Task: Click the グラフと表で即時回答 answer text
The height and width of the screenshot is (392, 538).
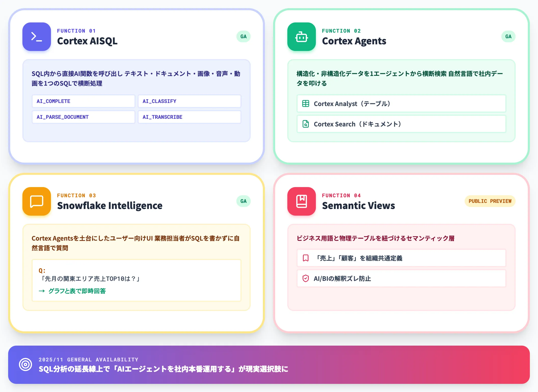Action: tap(77, 291)
